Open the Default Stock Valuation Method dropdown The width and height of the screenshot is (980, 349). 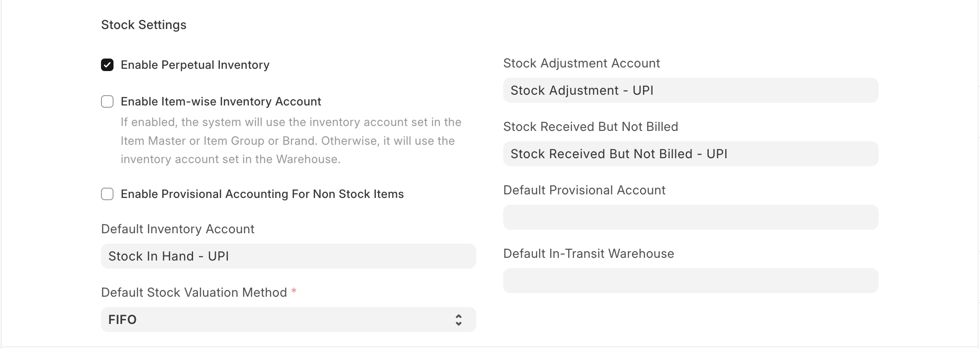pos(288,319)
